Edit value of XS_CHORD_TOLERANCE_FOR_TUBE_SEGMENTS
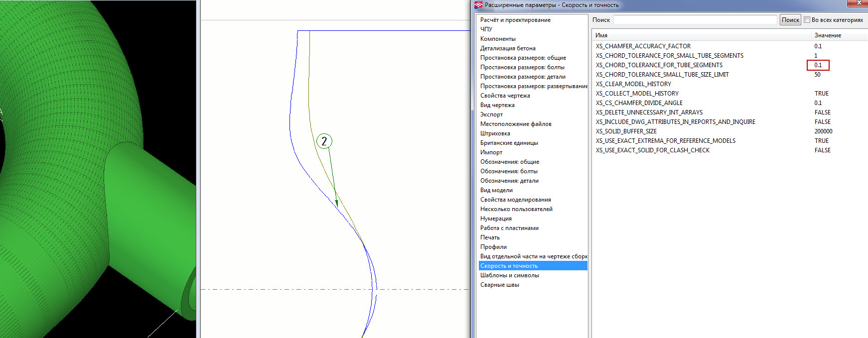The height and width of the screenshot is (338, 868). pos(818,65)
